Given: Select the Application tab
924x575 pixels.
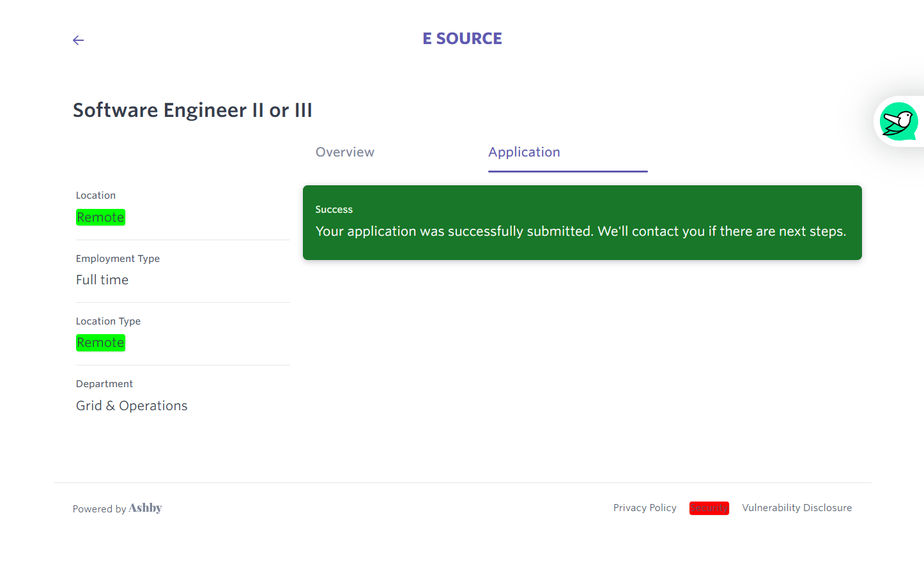Looking at the screenshot, I should click(524, 152).
